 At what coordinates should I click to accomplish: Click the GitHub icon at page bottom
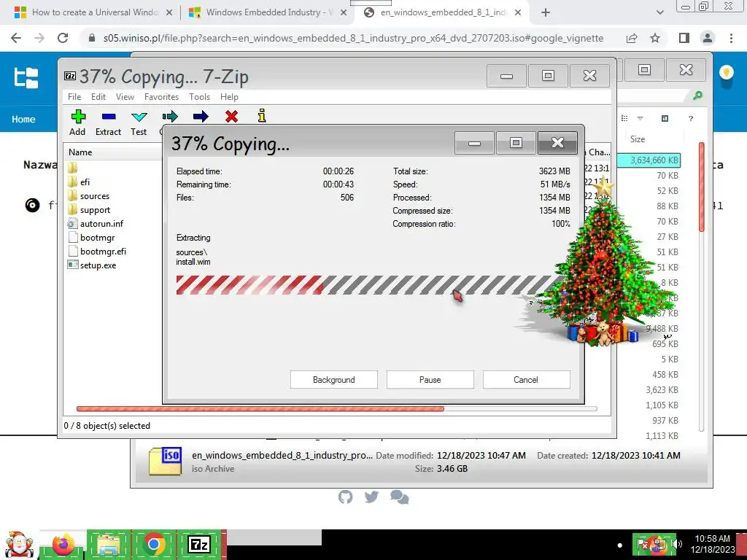point(345,497)
